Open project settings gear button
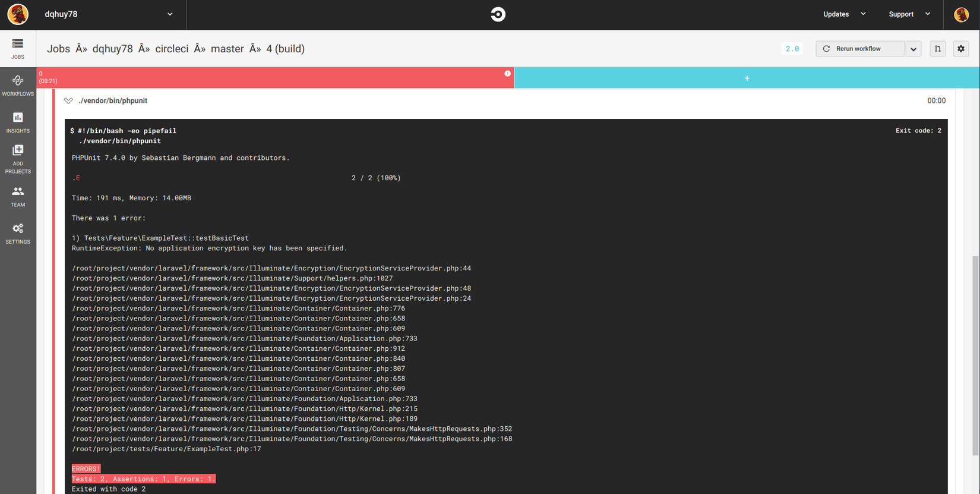The width and height of the screenshot is (980, 494). point(960,49)
